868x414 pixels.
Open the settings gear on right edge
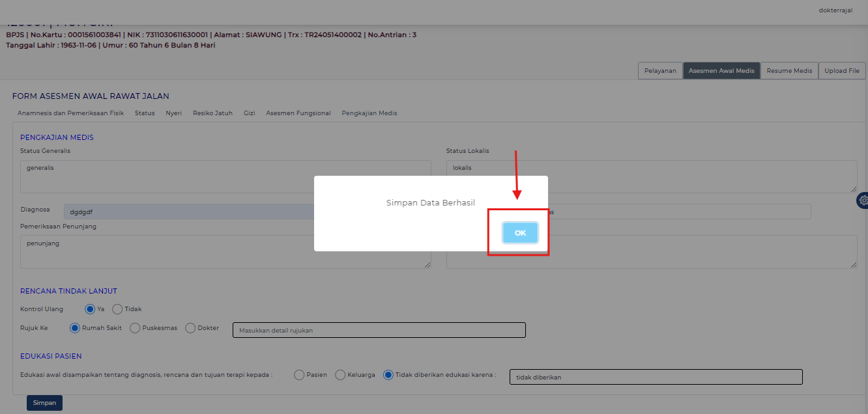point(863,200)
